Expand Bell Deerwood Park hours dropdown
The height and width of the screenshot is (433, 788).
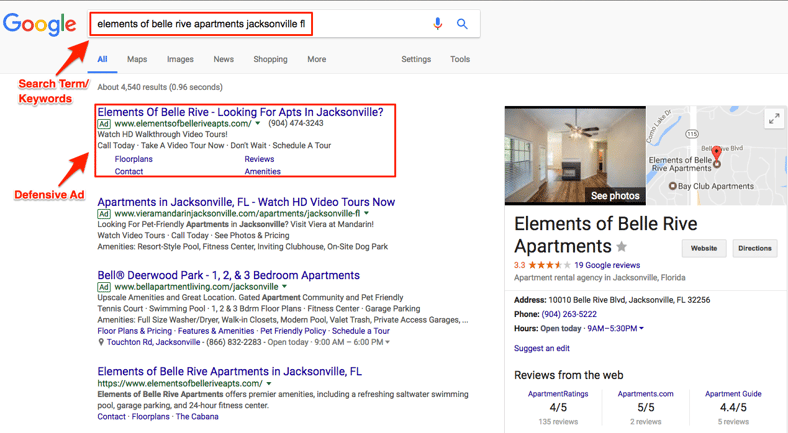pyautogui.click(x=387, y=343)
